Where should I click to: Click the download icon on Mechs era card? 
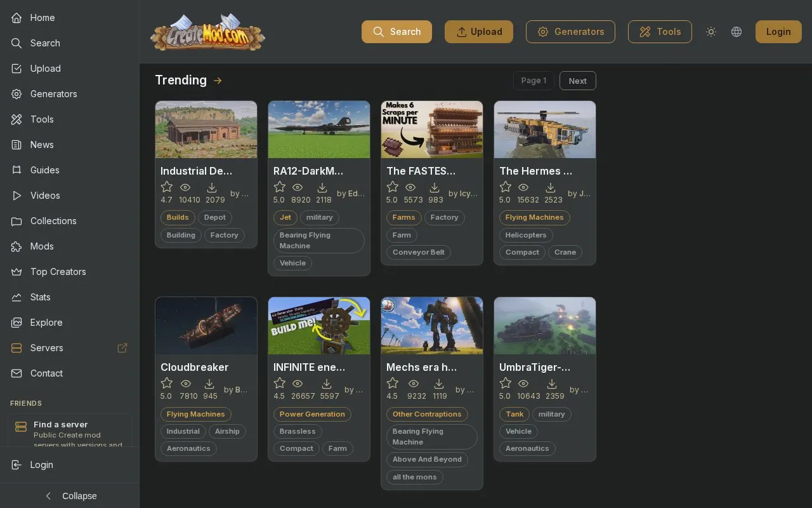(439, 384)
